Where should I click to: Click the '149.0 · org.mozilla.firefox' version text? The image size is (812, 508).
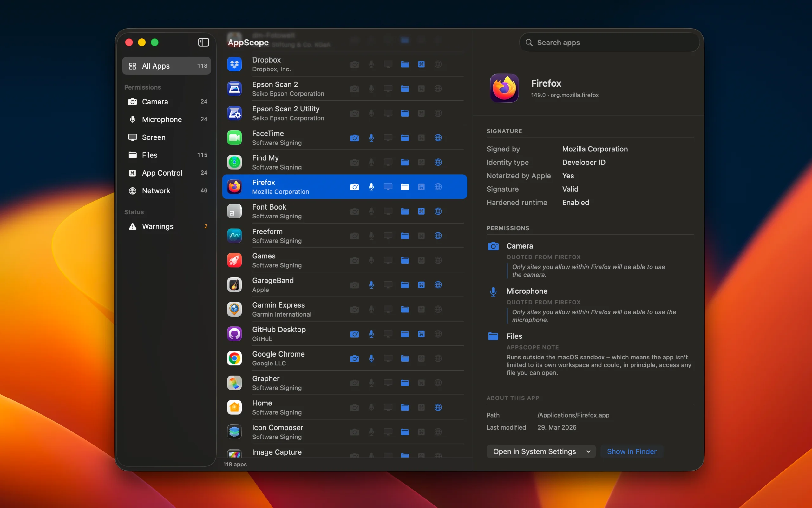pyautogui.click(x=564, y=95)
